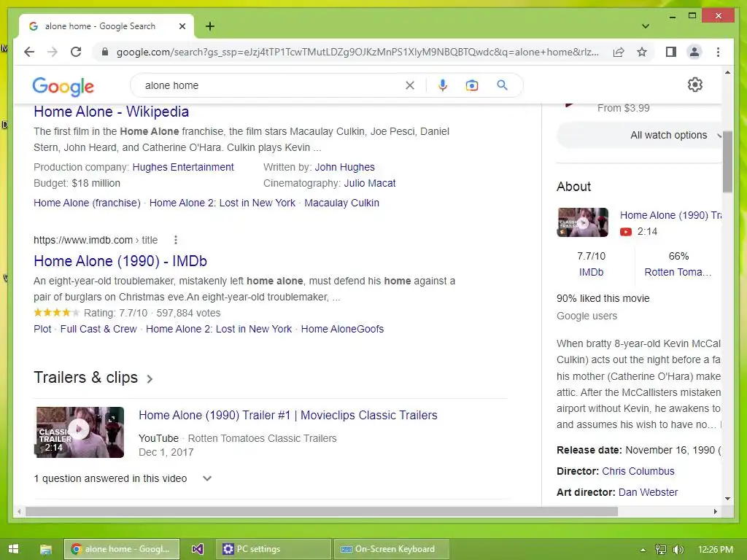747x560 pixels.
Task: Open File Explorer from the taskbar
Action: (x=46, y=550)
